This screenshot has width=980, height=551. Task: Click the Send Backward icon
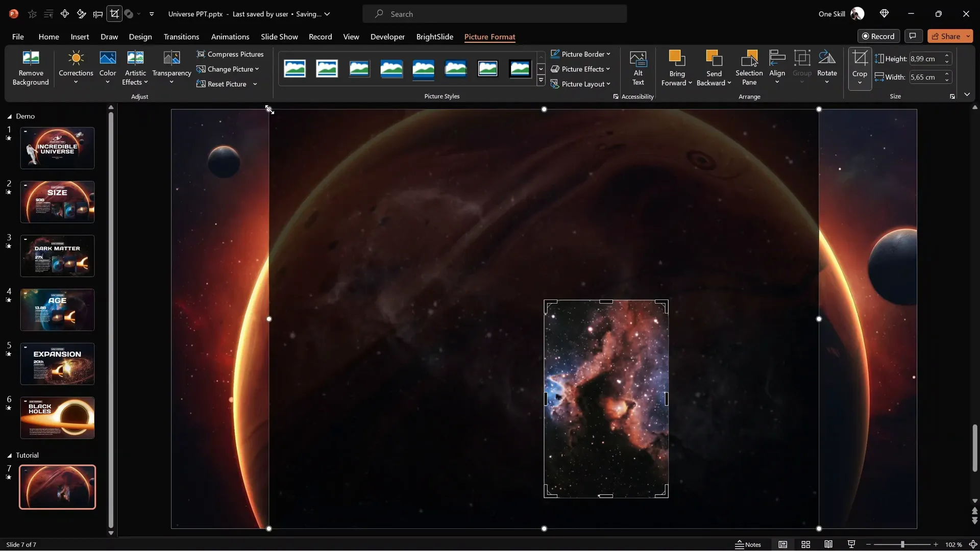(x=714, y=59)
